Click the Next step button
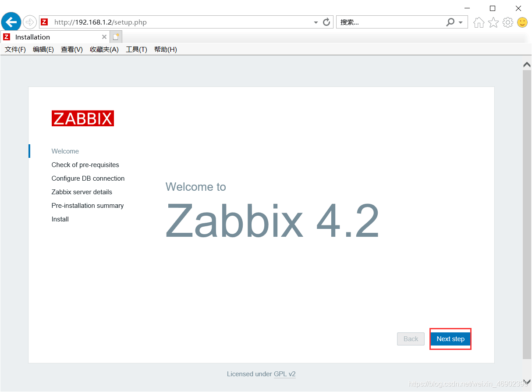 click(450, 339)
